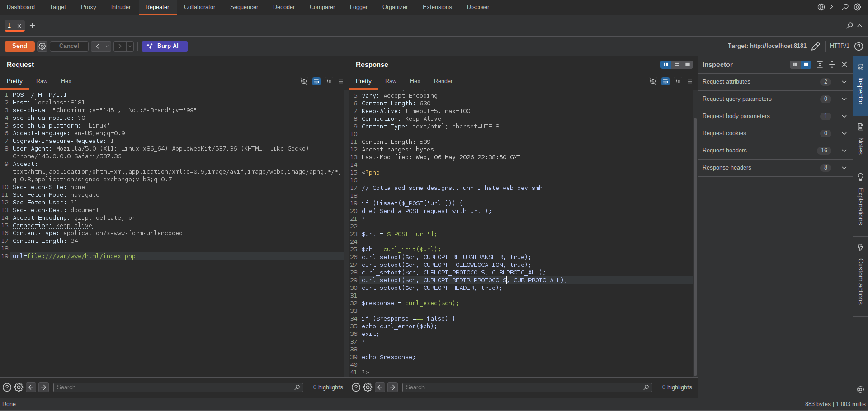Close Repeater tab 1

(x=19, y=26)
